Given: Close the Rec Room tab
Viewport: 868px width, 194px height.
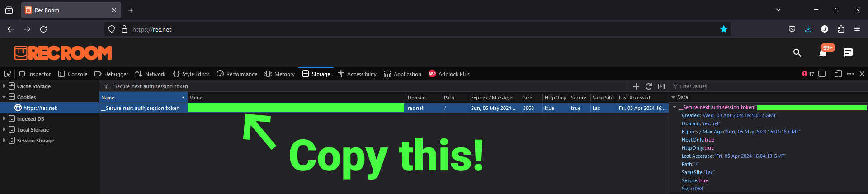Looking at the screenshot, I should pos(113,10).
